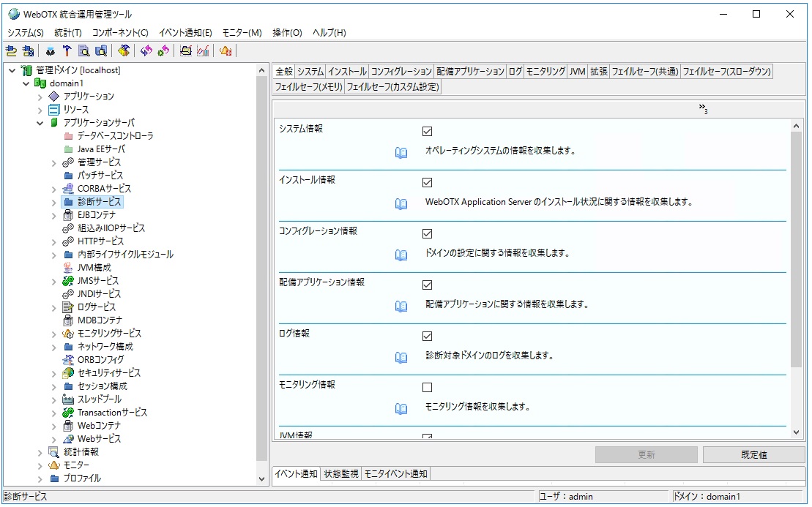This screenshot has height=507, width=812.
Task: Open help book icon for システム情報
Action: tap(401, 153)
